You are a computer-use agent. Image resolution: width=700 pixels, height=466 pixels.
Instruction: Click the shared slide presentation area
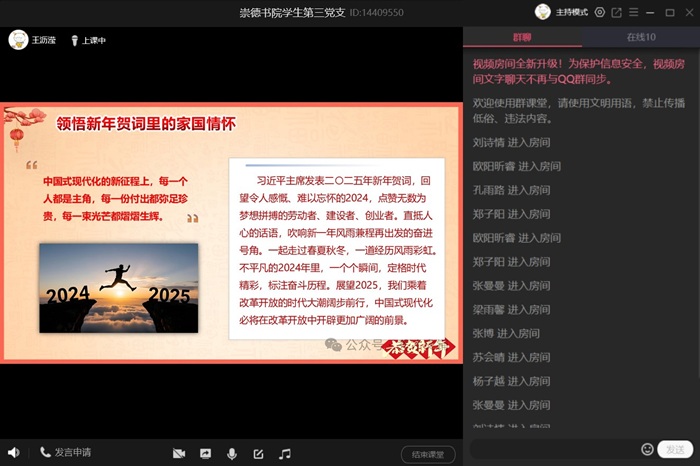point(231,232)
